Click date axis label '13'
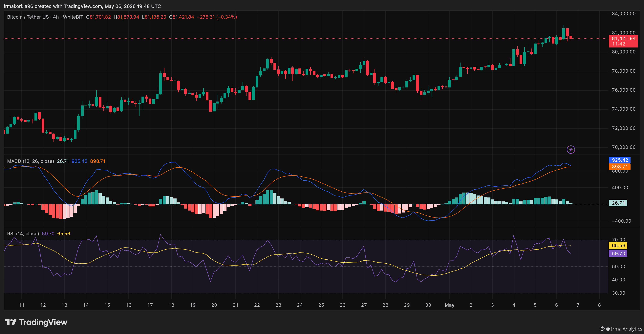 (x=64, y=305)
